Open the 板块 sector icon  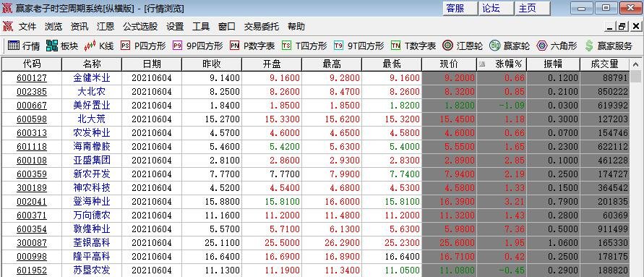pos(52,46)
